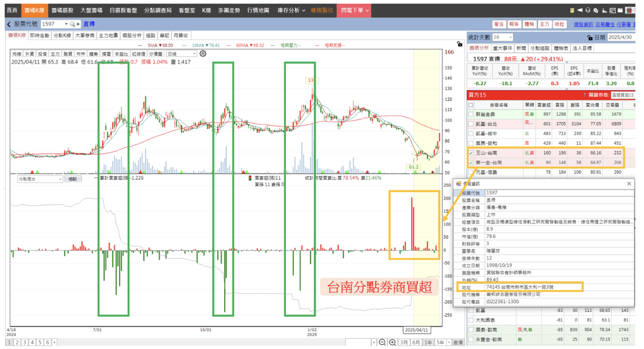Close the 個股資訊 popup window

(629, 184)
